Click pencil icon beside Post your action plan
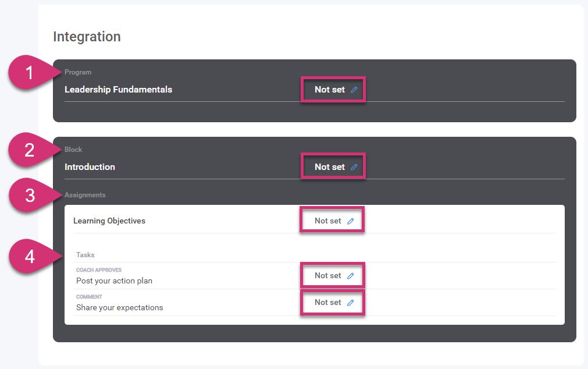 [350, 276]
